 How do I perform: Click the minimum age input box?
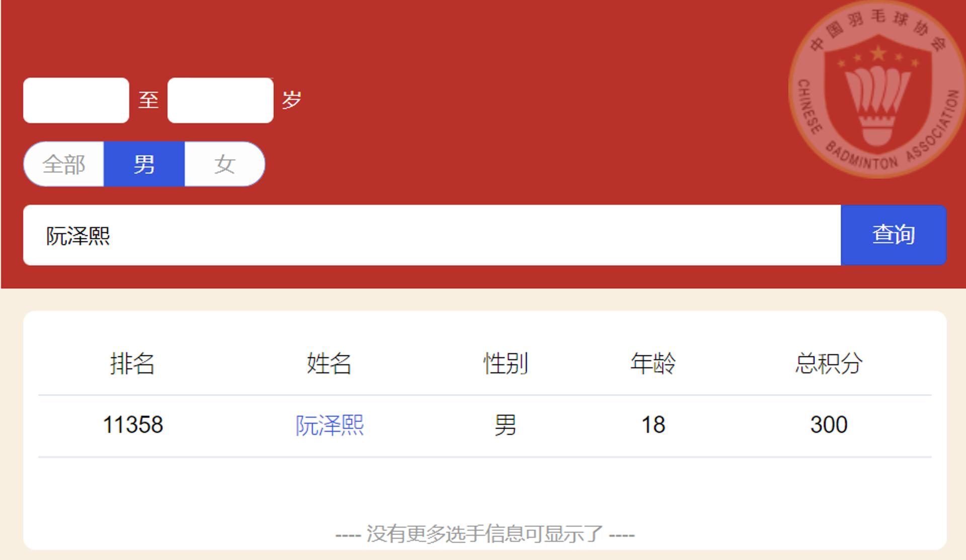(x=76, y=100)
